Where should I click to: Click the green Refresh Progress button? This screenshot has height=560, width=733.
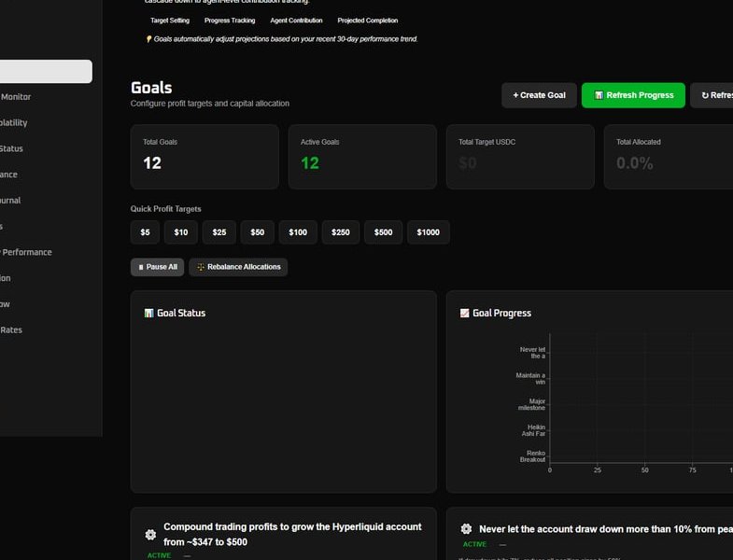pos(633,95)
